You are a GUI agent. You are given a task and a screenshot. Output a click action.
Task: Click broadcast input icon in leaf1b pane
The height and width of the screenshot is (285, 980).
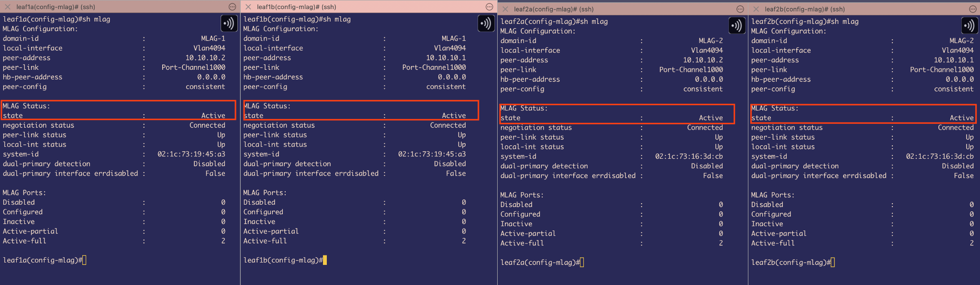(486, 23)
